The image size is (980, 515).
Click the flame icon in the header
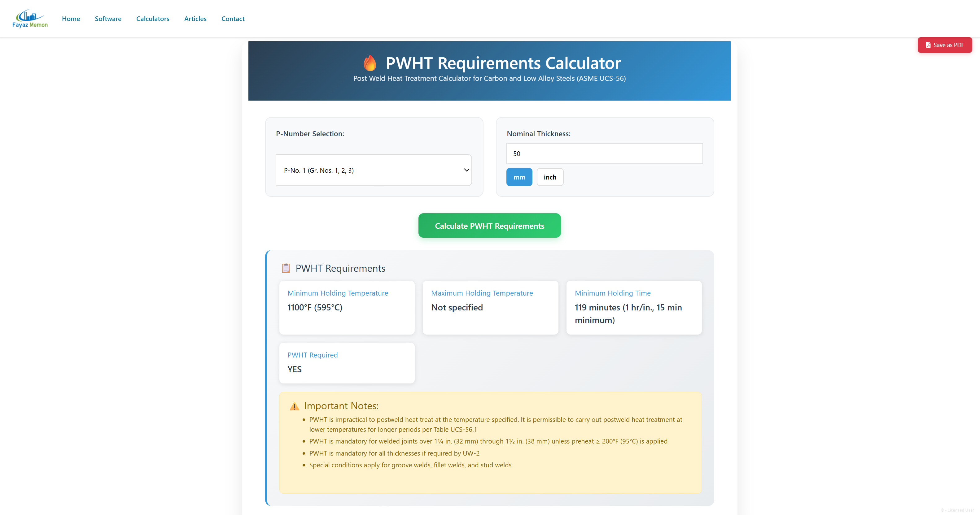point(370,63)
